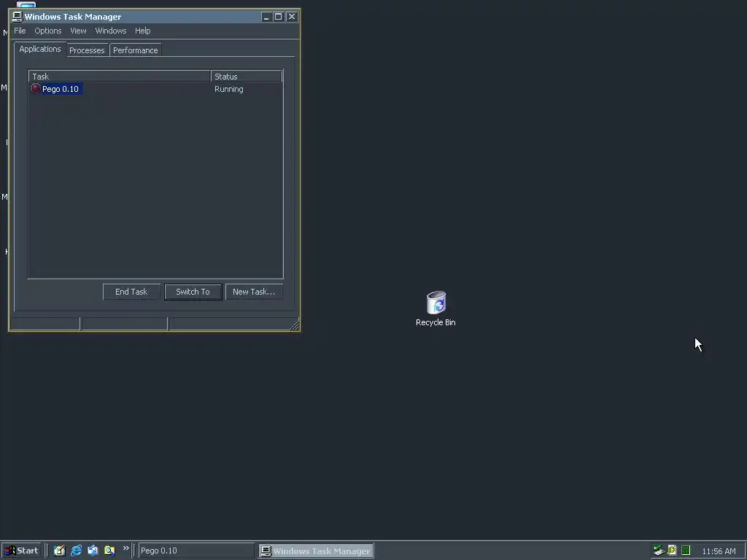Maximize the Windows Task Manager window

[x=279, y=17]
